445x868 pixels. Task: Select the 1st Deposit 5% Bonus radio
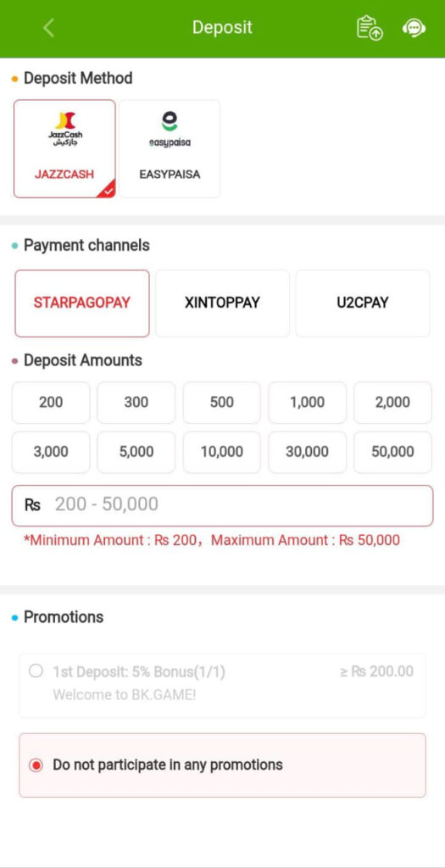tap(36, 671)
